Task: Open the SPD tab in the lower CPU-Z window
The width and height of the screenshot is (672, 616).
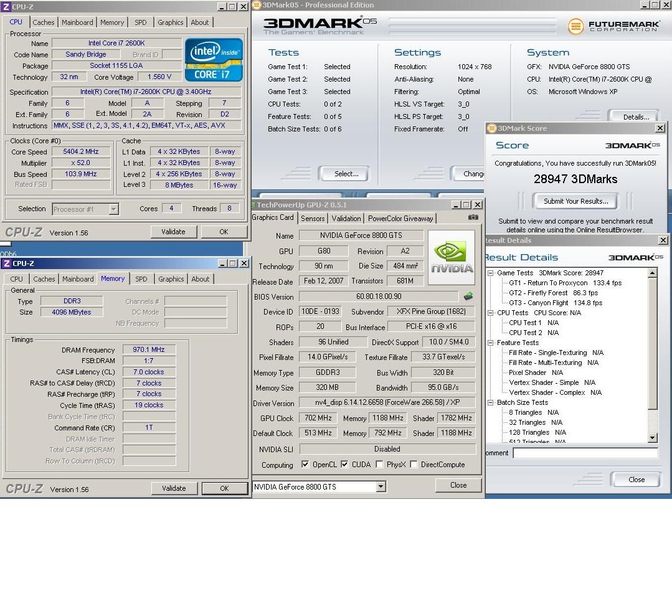Action: pyautogui.click(x=141, y=278)
